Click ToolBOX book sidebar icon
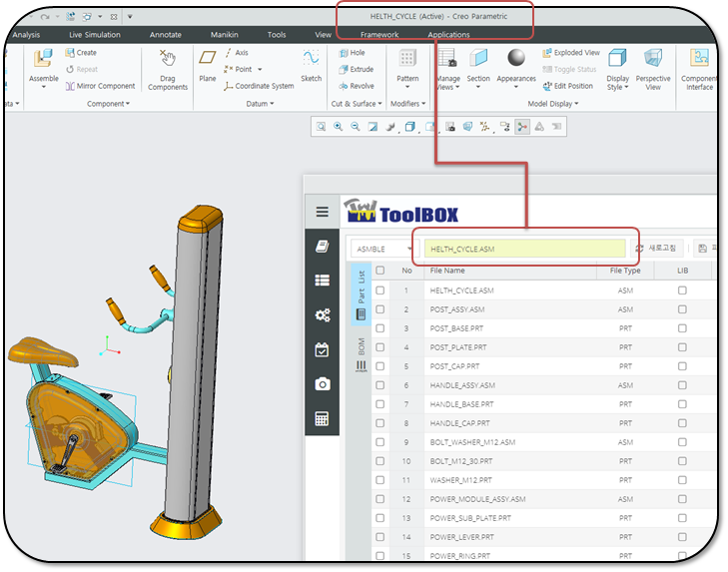The height and width of the screenshot is (572, 728). click(323, 247)
